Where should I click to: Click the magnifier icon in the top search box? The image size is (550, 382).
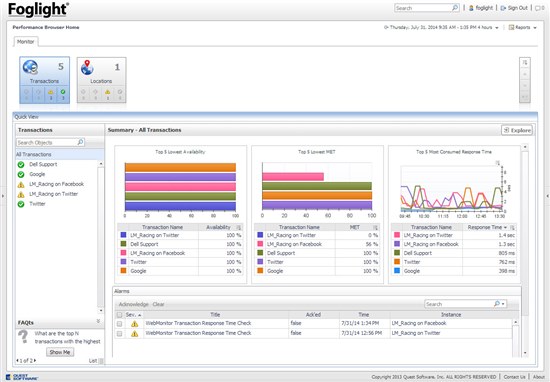pos(455,8)
